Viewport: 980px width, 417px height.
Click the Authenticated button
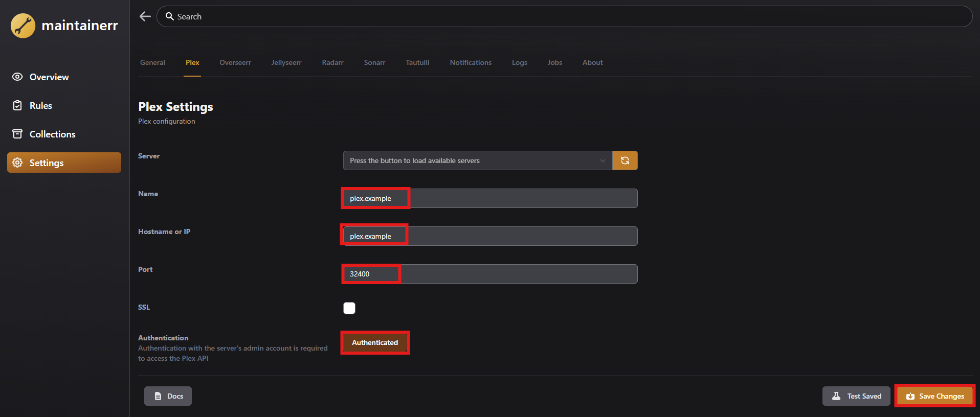click(375, 342)
